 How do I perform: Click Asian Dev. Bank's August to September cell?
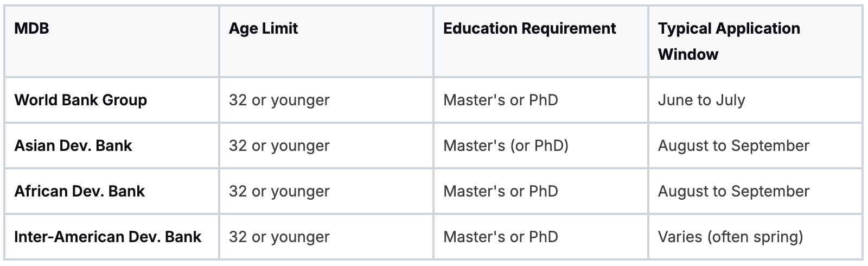tap(755, 145)
